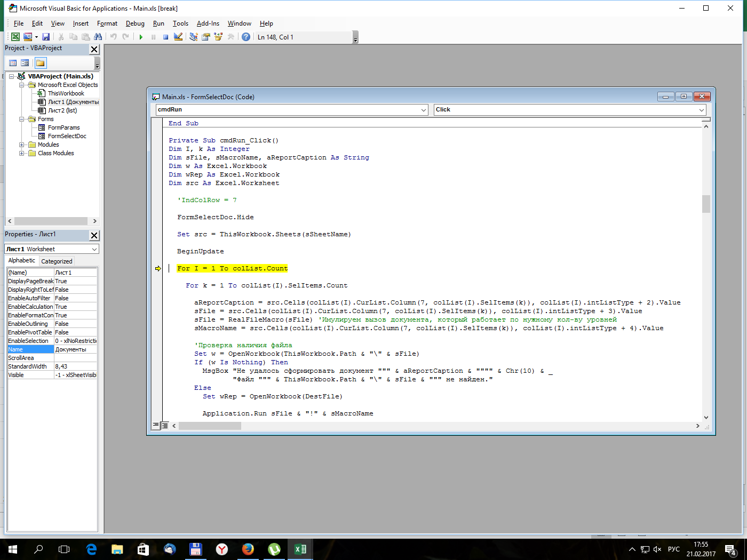747x560 pixels.
Task: Click the Redo arrow icon
Action: [125, 37]
